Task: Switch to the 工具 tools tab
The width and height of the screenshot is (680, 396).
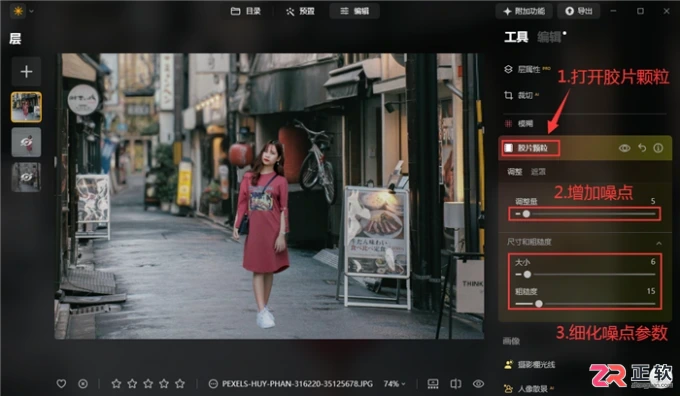Action: coord(516,37)
